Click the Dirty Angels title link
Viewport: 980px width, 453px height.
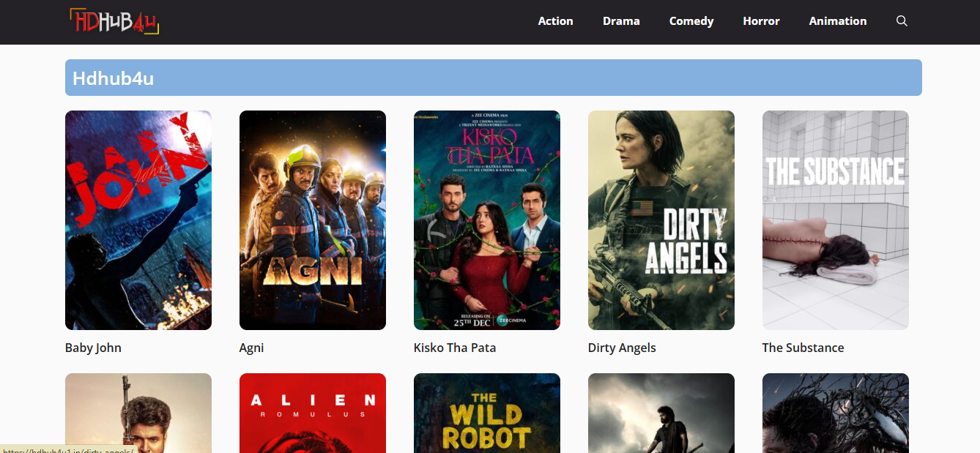tap(622, 348)
